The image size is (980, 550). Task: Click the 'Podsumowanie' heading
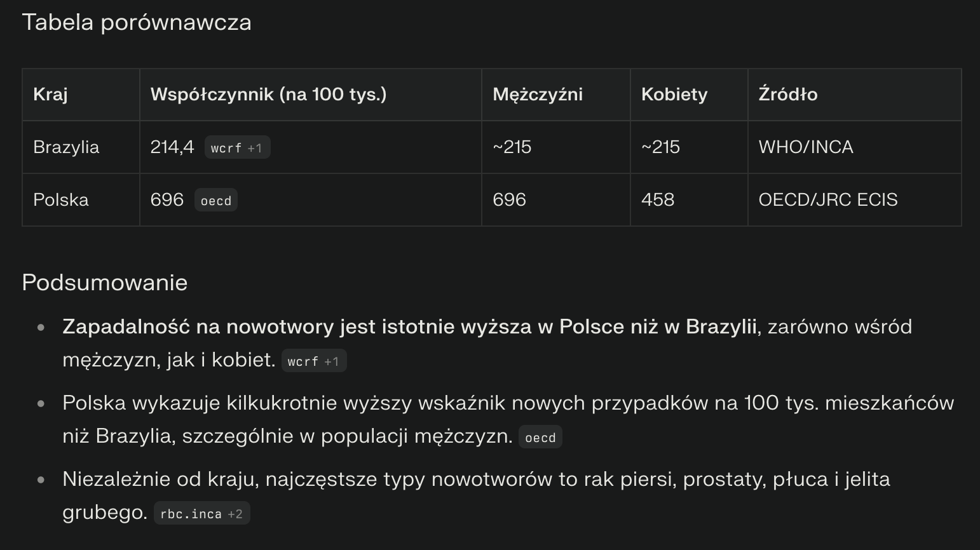(105, 283)
